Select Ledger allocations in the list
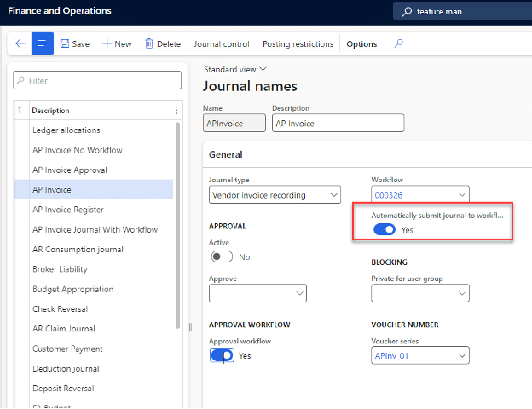 point(93,130)
